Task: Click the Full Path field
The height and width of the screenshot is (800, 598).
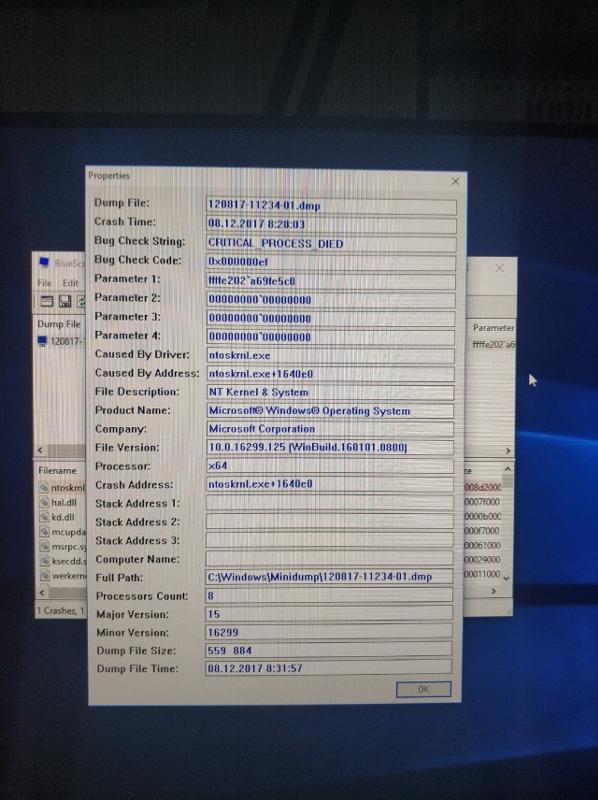Action: pos(329,577)
